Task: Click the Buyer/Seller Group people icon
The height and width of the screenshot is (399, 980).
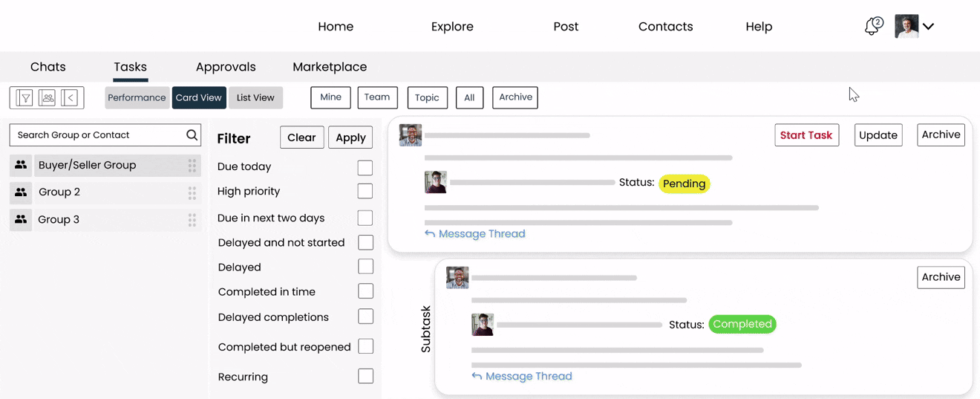Action: 21,165
